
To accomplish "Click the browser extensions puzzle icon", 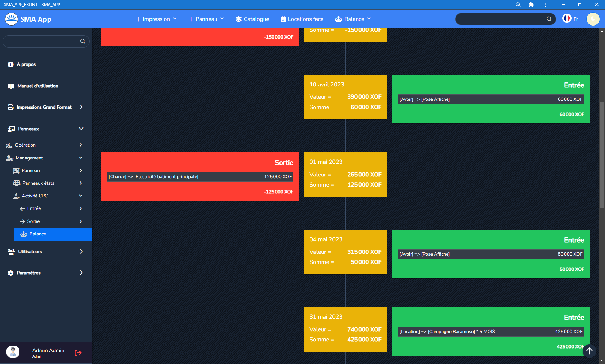I will (x=531, y=5).
